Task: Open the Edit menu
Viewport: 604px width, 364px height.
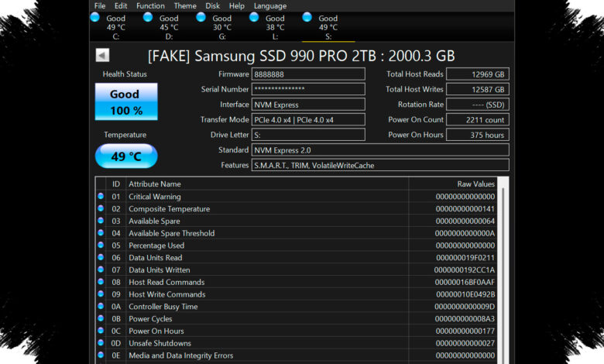Action: point(121,5)
